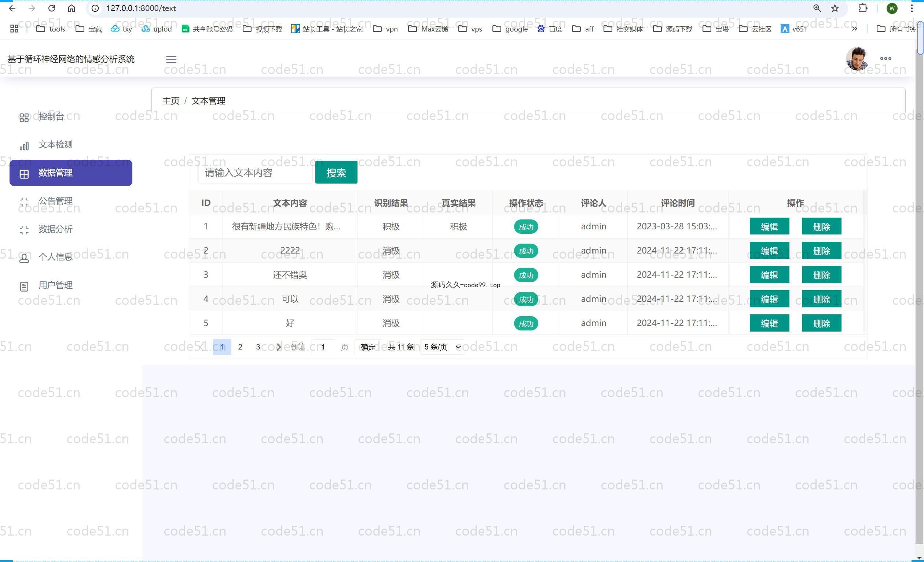Viewport: 924px width, 562px height.
Task: Focus the 请输入文本内容 search field
Action: [255, 172]
